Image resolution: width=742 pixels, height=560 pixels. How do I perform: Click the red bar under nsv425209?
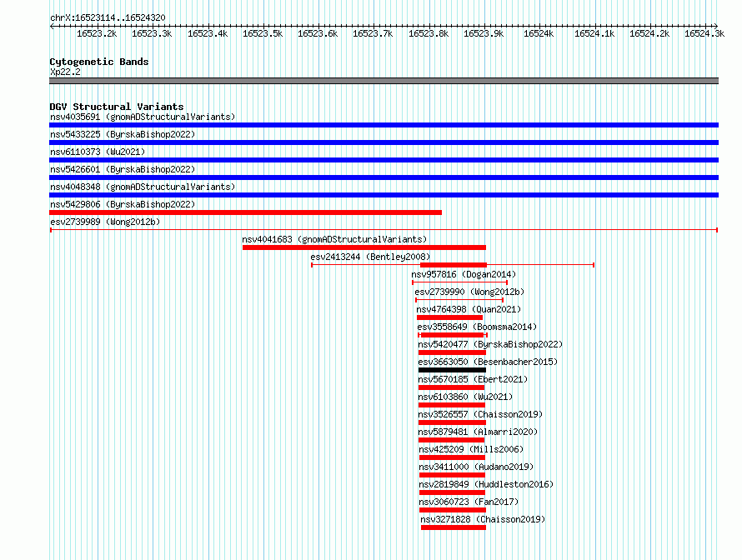point(453,457)
